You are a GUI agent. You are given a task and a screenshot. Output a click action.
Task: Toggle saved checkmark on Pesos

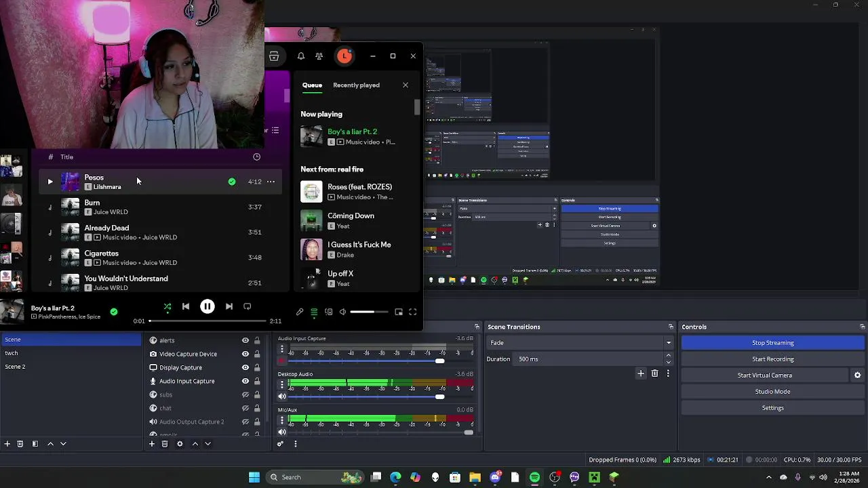pos(232,182)
